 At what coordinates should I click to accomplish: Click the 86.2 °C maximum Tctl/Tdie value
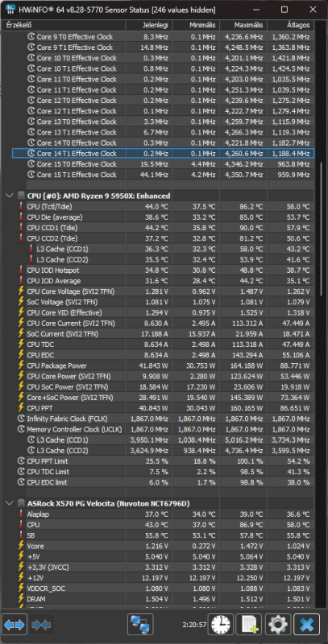coord(251,207)
